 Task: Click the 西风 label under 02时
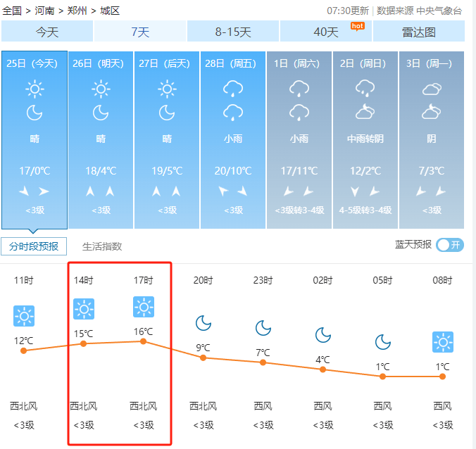pos(323,406)
